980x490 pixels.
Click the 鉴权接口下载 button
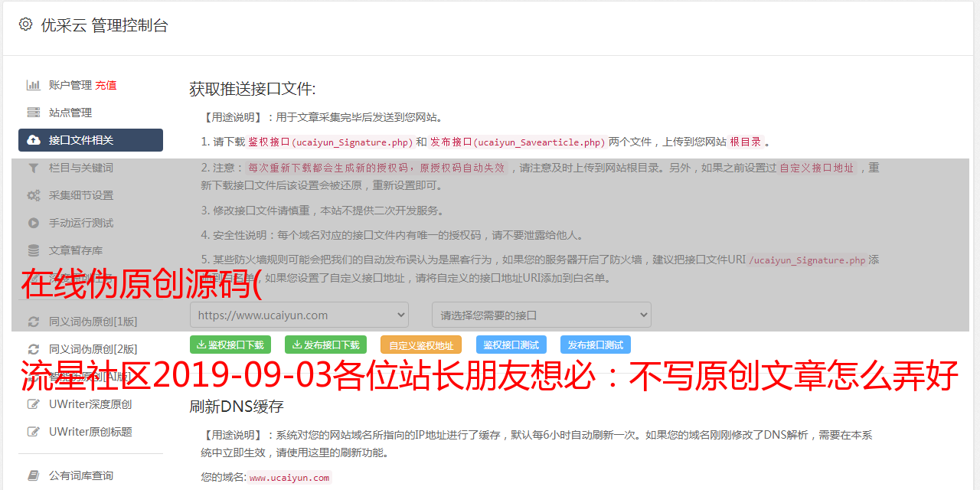pyautogui.click(x=230, y=345)
